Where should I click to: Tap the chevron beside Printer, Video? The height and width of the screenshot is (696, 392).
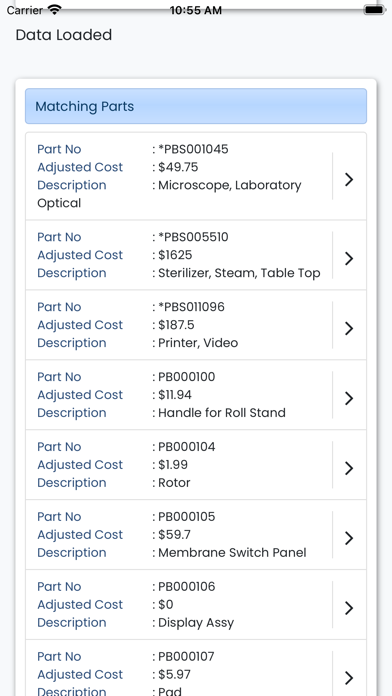349,328
